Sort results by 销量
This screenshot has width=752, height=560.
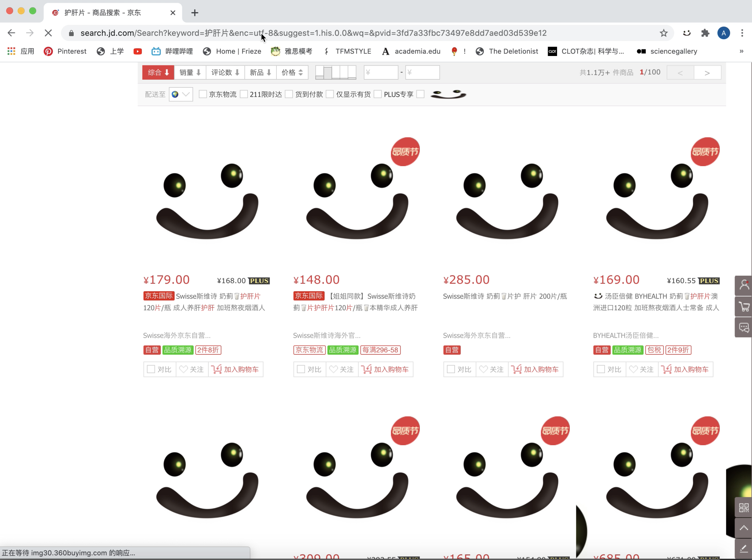click(x=190, y=72)
